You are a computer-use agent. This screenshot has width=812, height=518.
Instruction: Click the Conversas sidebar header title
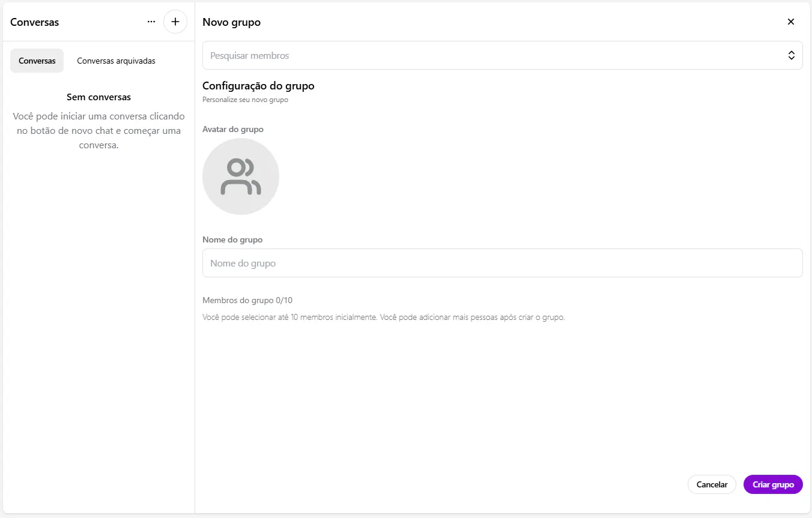tap(35, 22)
